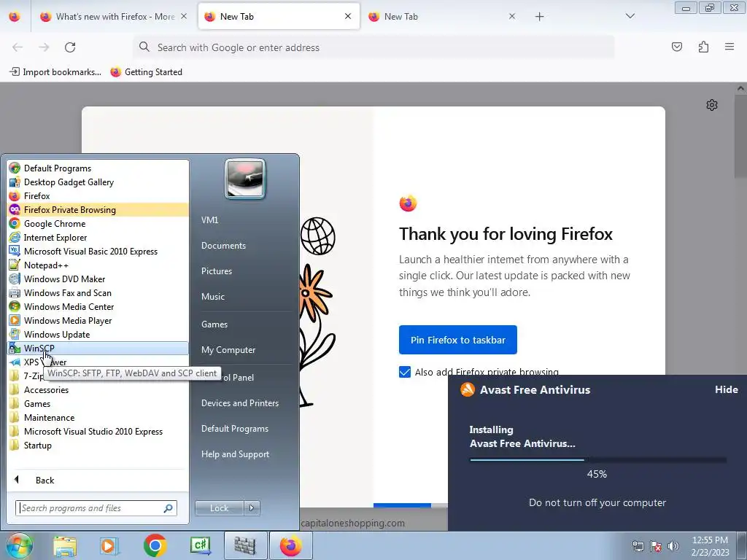Expand the Games folder in programs list
Viewport: 747px width, 560px height.
click(98, 404)
